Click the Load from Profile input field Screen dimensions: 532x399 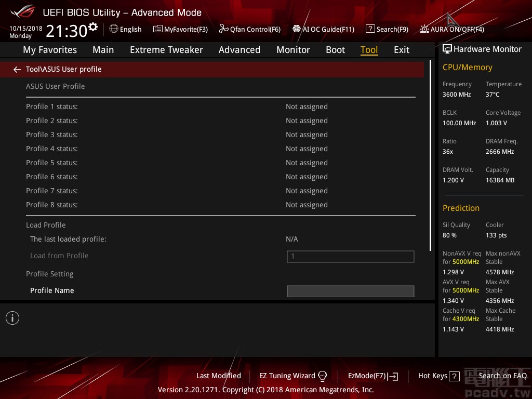(x=350, y=256)
